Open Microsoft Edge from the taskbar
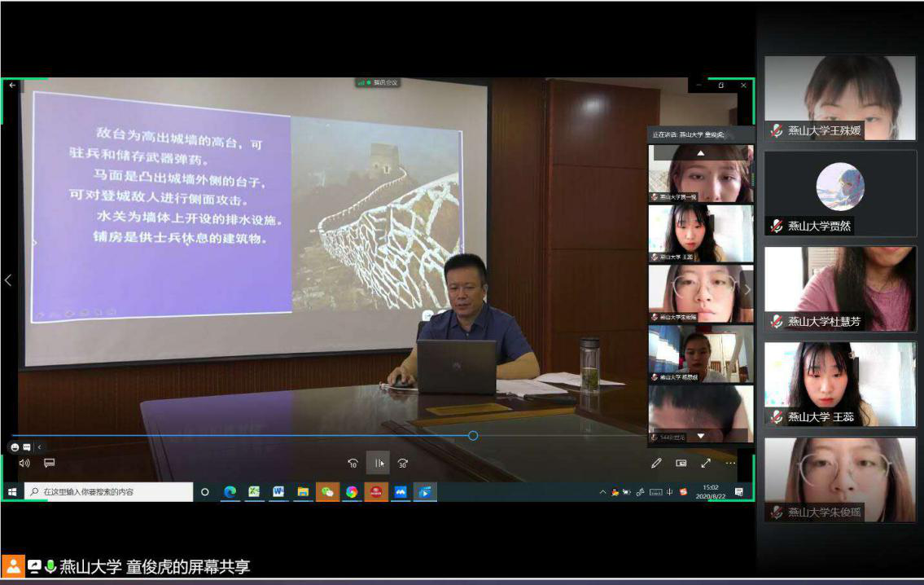Viewport: 924px width, 585px height. pos(230,492)
